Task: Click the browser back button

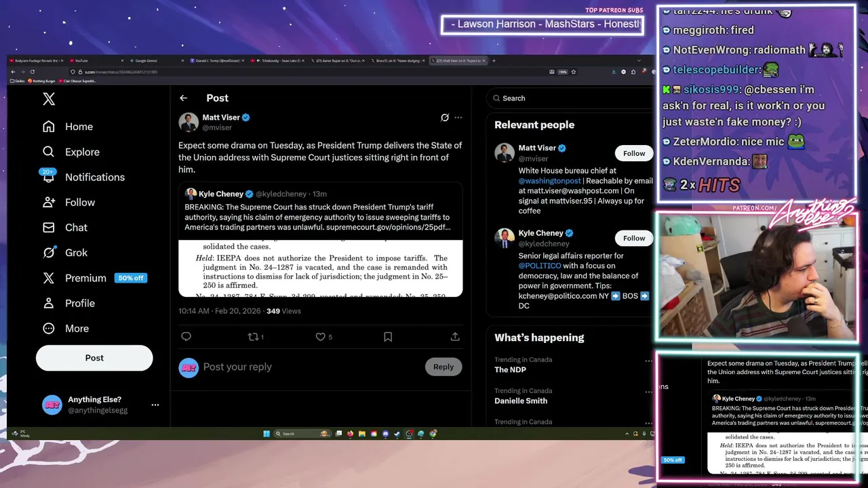Action: coord(13,72)
